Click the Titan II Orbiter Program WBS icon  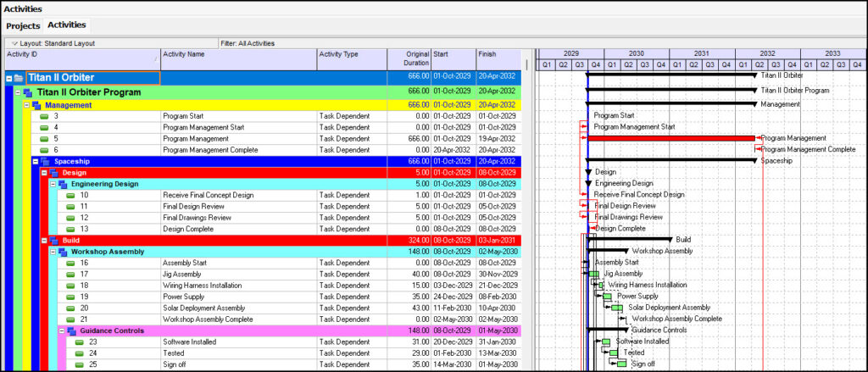tap(28, 92)
